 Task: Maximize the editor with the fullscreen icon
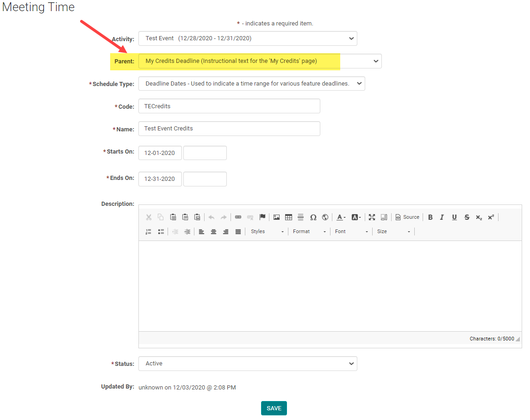pos(372,217)
